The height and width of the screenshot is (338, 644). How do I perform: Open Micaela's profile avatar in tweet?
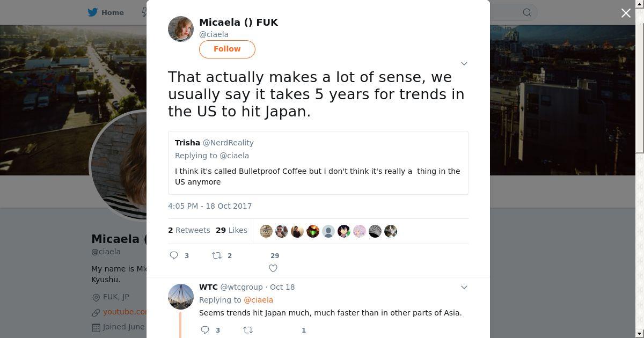(x=181, y=29)
